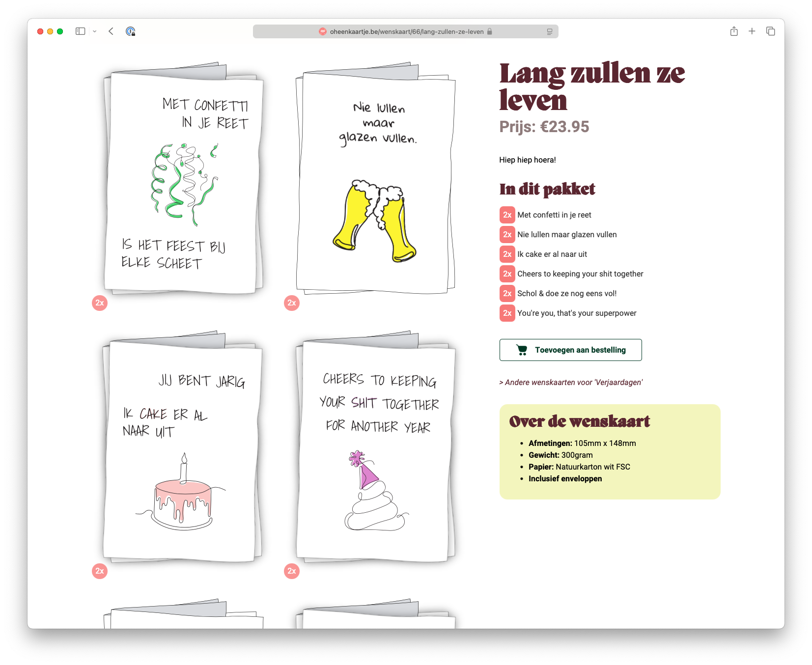
Task: Click the Share icon in toolbar
Action: [x=734, y=31]
